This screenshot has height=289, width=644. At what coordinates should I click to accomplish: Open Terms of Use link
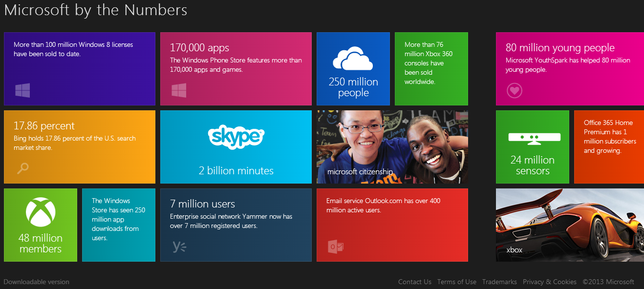click(x=457, y=282)
